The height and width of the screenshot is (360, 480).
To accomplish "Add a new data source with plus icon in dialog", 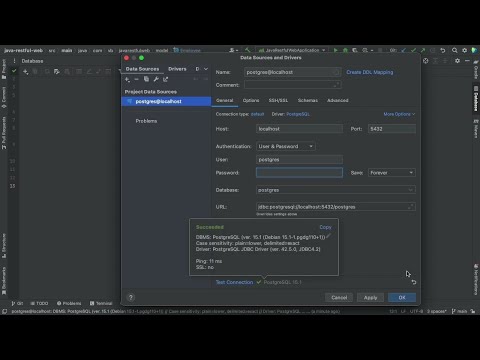I will [127, 79].
